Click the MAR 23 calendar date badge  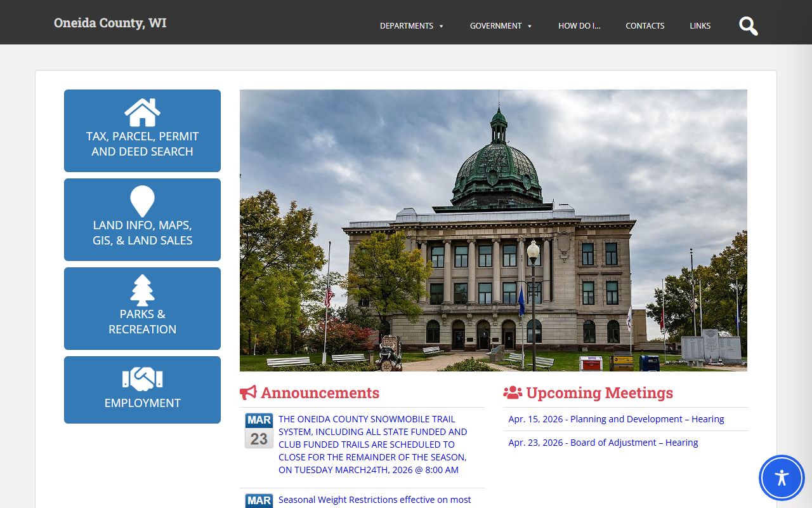point(259,431)
